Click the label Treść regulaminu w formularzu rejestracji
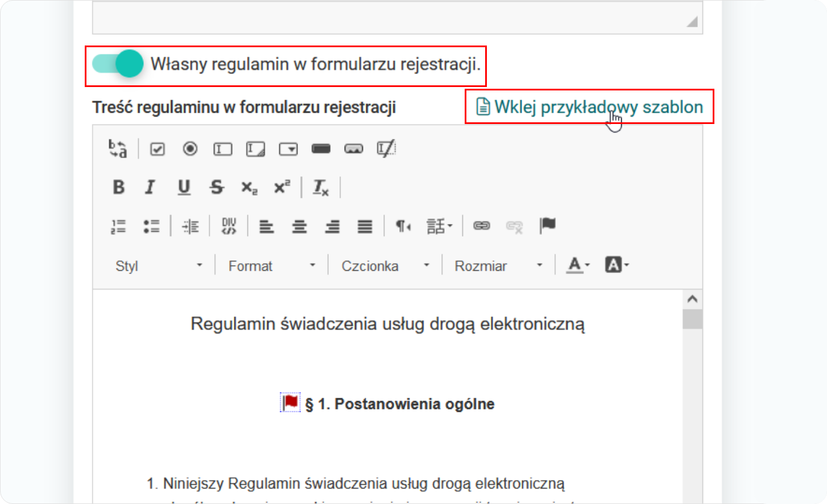Screen dimensions: 827x504 (244, 107)
